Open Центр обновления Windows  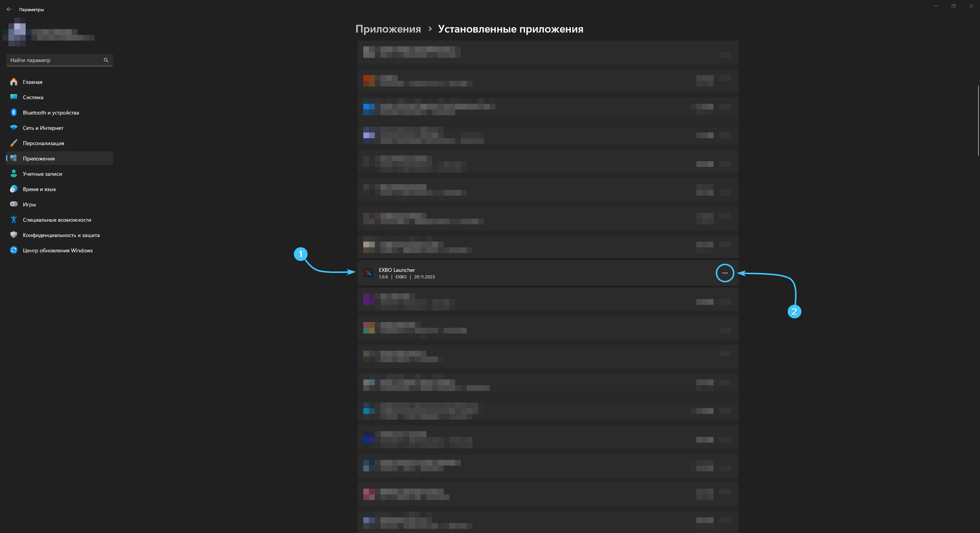coord(57,250)
